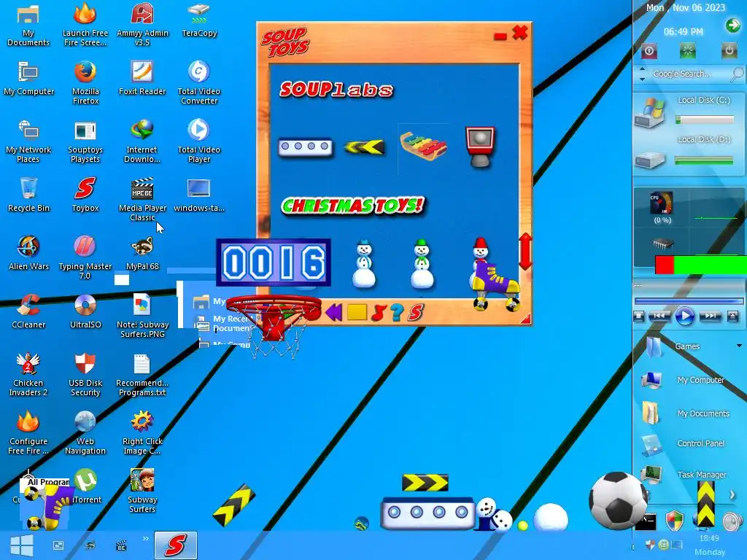Open Souptoys Playsets desktop icon
Image resolution: width=747 pixels, height=560 pixels.
85,141
